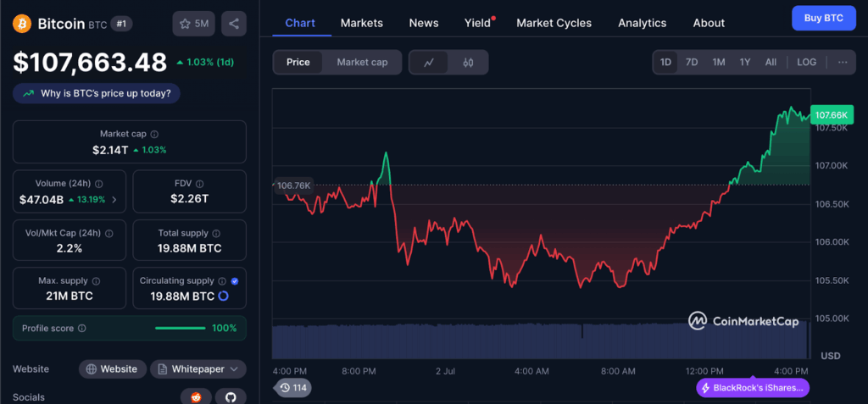The image size is (868, 404).
Task: Enable LOG scale on the chart
Action: 807,62
